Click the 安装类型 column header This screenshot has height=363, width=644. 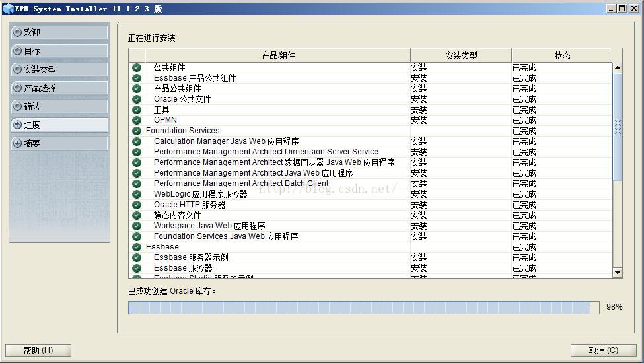coord(461,55)
